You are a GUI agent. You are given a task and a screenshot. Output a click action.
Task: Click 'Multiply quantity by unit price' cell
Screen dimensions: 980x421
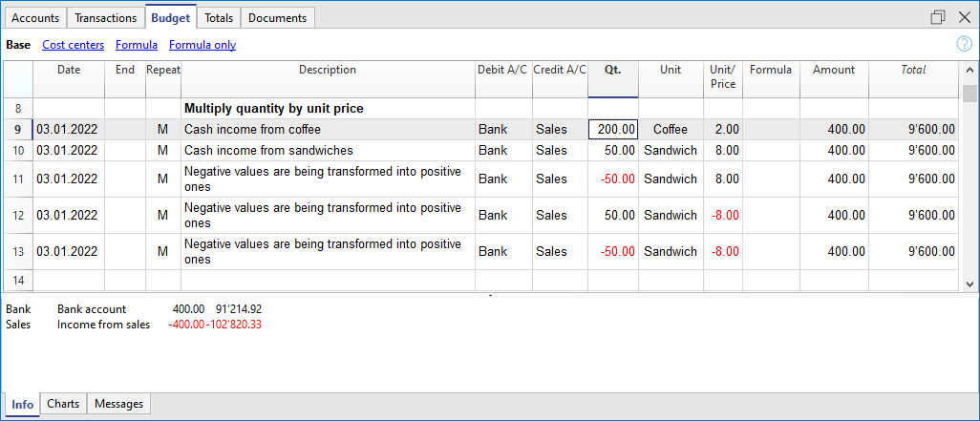click(x=328, y=109)
